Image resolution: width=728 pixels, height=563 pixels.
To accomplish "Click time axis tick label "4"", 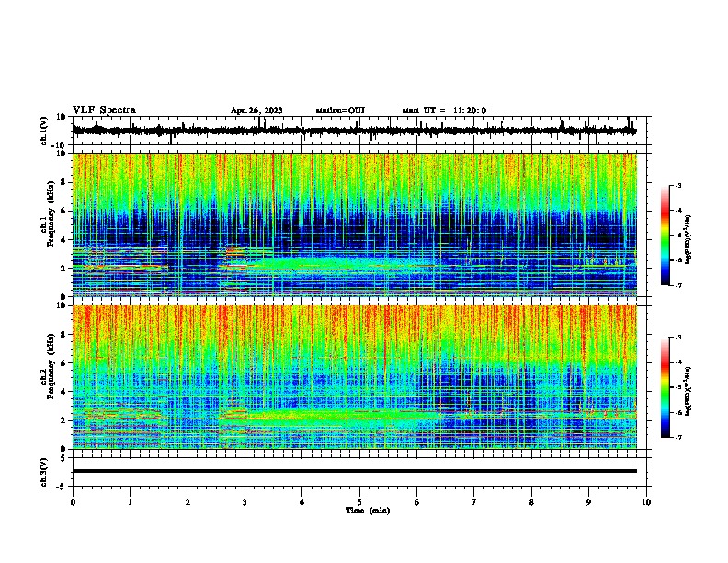I will pyautogui.click(x=302, y=502).
